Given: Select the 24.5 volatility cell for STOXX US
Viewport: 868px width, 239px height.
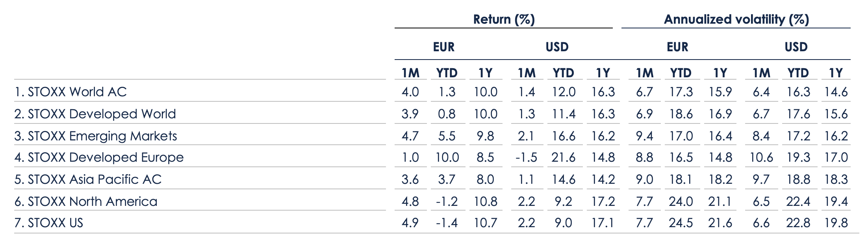Looking at the screenshot, I should click(681, 223).
